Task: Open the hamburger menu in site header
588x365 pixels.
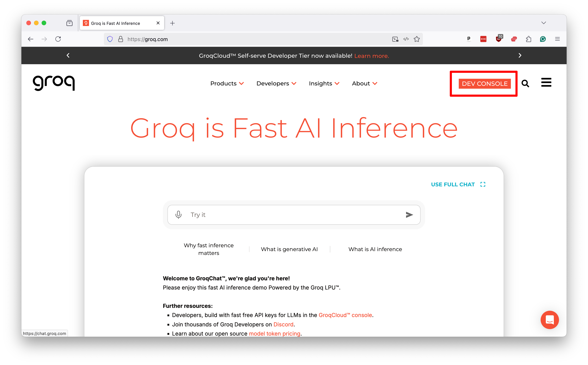Action: click(x=546, y=82)
